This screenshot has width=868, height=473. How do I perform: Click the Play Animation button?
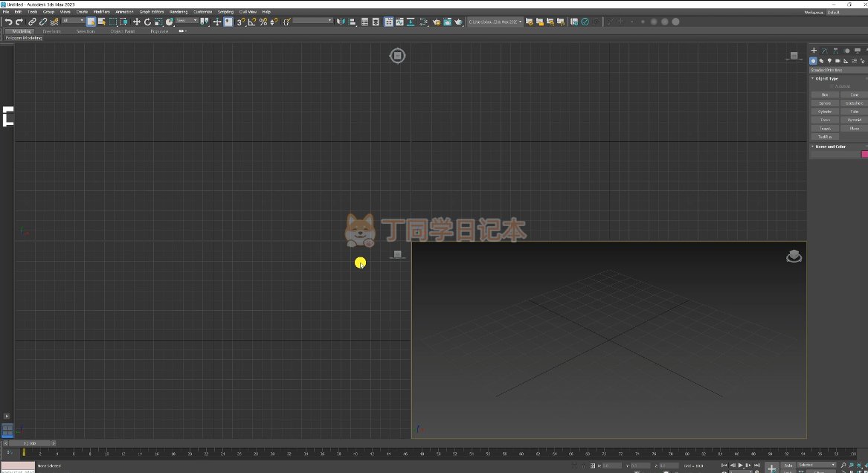click(740, 465)
